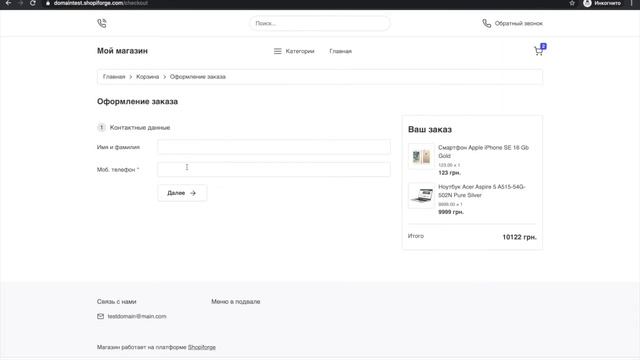Request a callback via Обратный звонок
This screenshot has width=640, height=360.
[x=518, y=23]
